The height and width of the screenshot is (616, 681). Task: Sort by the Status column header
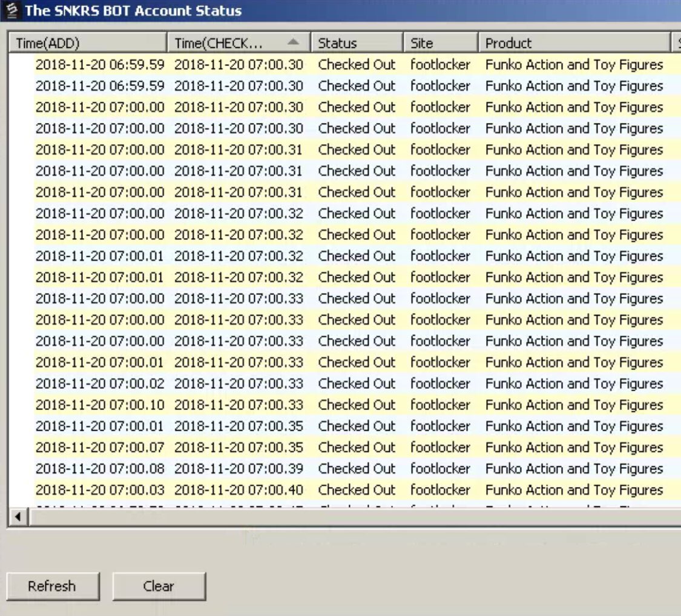(357, 43)
